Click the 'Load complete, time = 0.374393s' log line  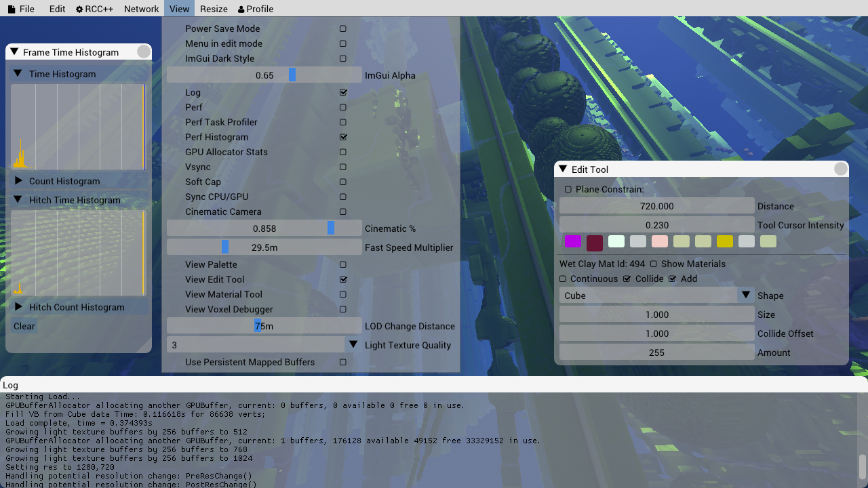[79, 423]
